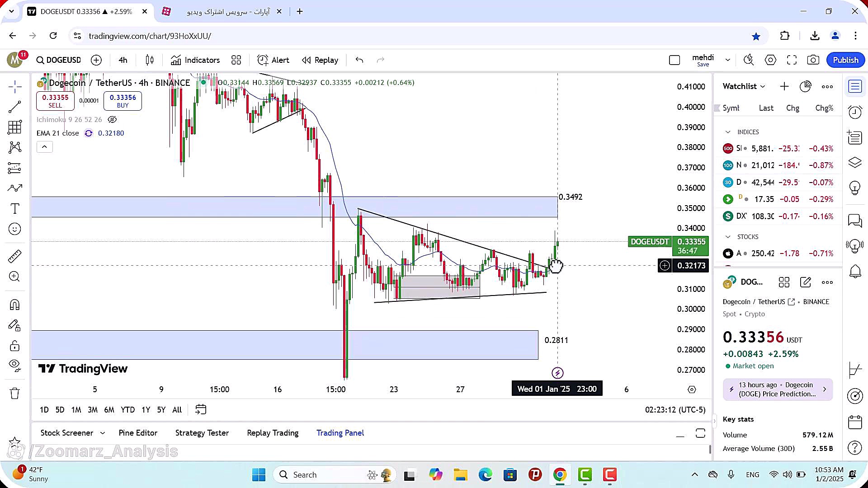
Task: Click the 0.33356 BUY button
Action: [x=123, y=101]
